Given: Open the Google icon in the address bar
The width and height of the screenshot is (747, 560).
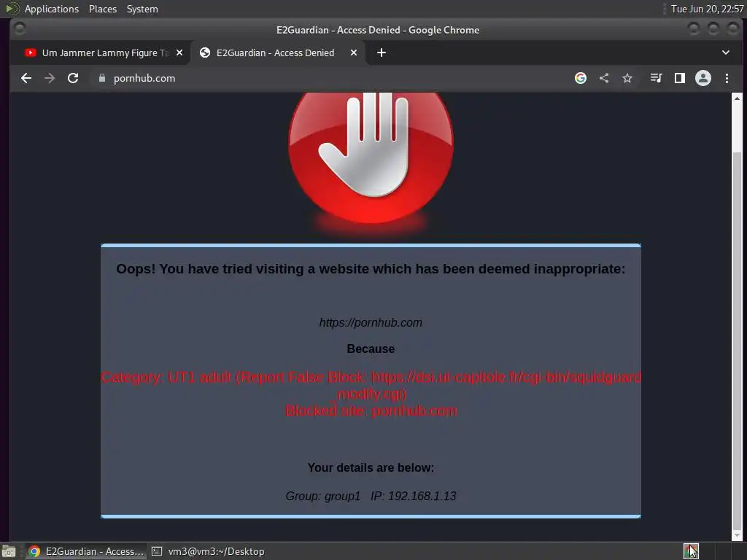Looking at the screenshot, I should [x=580, y=78].
